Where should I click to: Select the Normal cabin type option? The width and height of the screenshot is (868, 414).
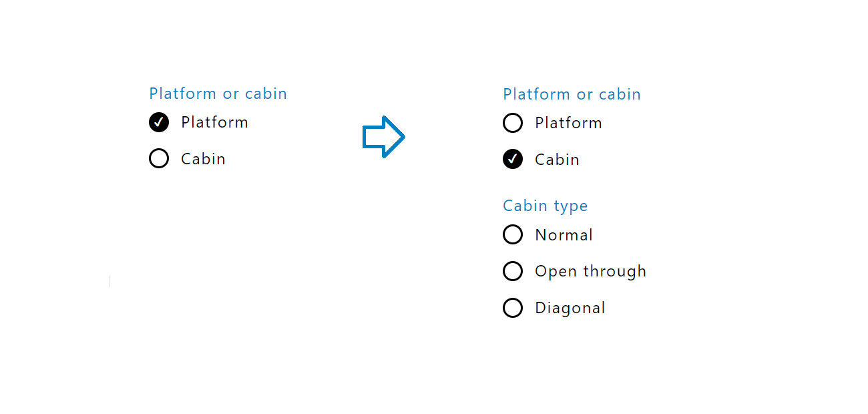[x=513, y=234]
